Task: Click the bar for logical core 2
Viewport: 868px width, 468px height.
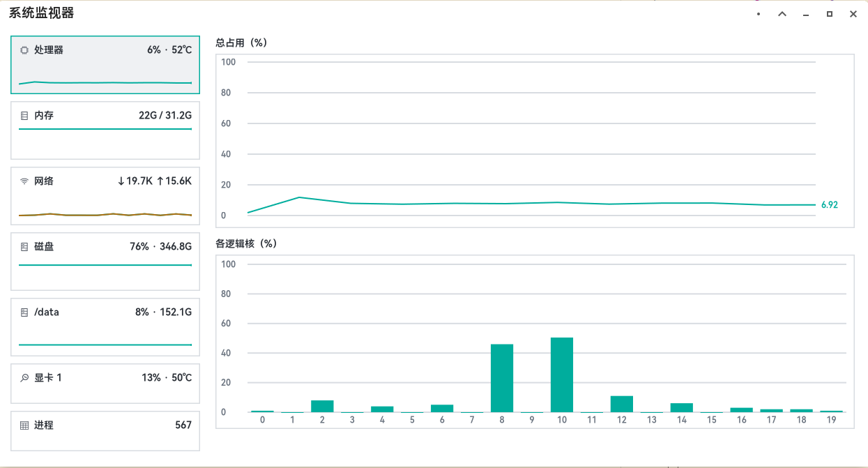Action: 322,406
